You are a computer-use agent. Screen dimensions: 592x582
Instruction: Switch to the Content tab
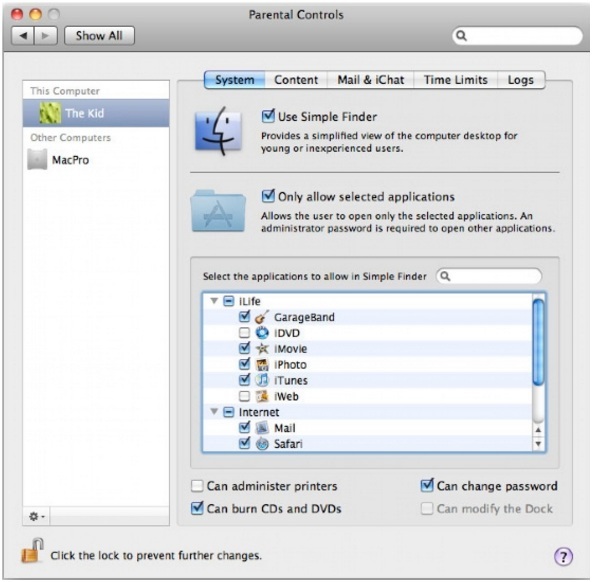[296, 80]
